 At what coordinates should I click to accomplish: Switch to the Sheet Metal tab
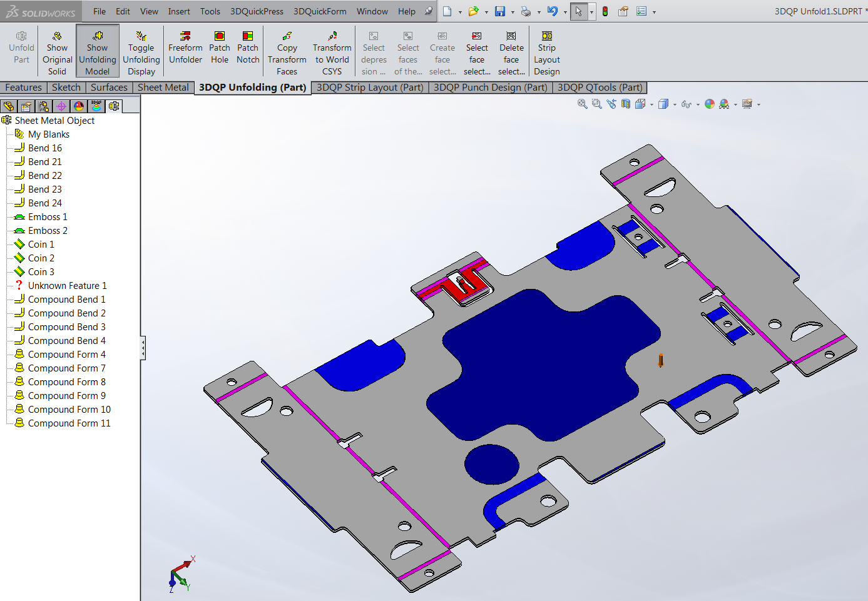163,88
